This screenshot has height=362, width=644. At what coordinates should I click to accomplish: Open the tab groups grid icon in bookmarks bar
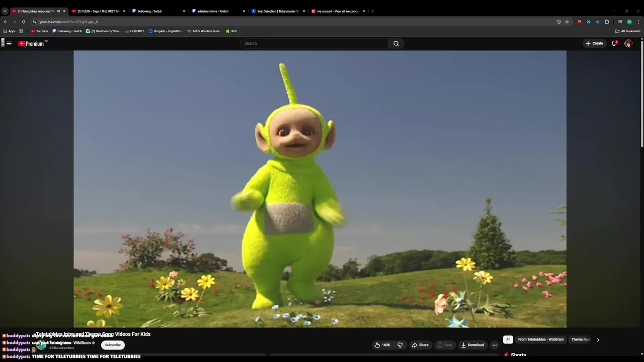(x=21, y=31)
